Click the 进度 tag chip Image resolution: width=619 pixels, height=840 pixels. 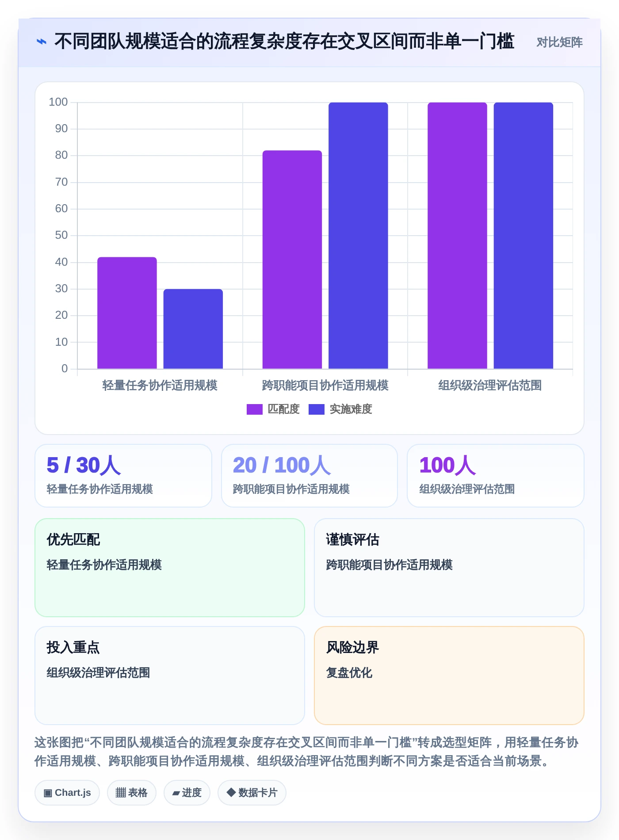pyautogui.click(x=187, y=793)
